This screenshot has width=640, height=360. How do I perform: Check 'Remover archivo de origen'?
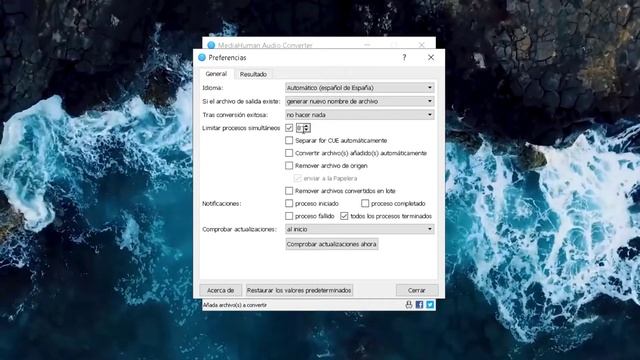point(289,166)
